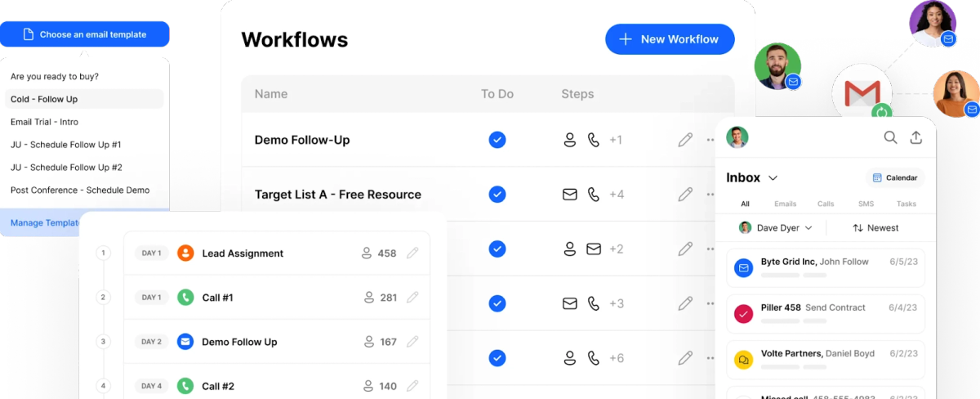Screen dimensions: 980x399
Task: Click the Demo Follow Up blue email icon
Action: tap(185, 342)
